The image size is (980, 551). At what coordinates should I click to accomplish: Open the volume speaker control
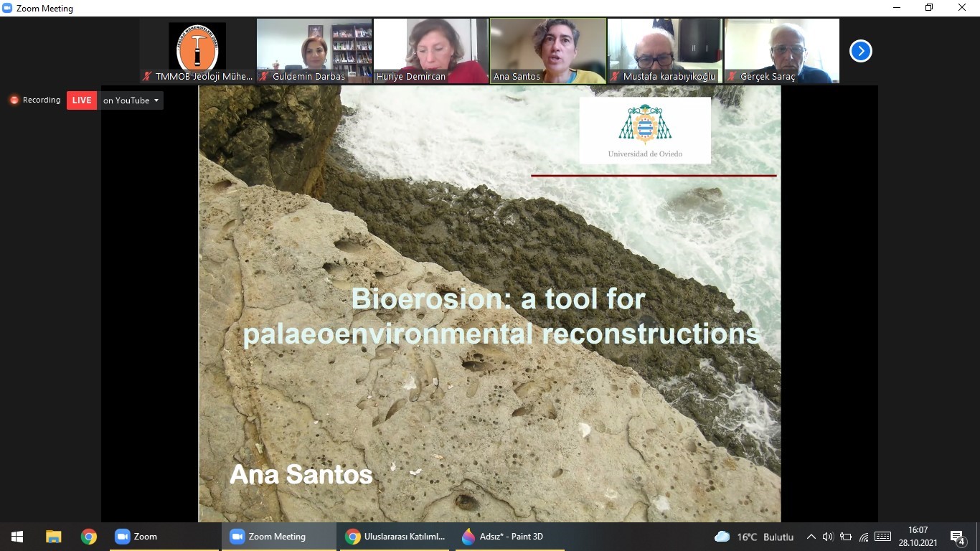pyautogui.click(x=827, y=537)
